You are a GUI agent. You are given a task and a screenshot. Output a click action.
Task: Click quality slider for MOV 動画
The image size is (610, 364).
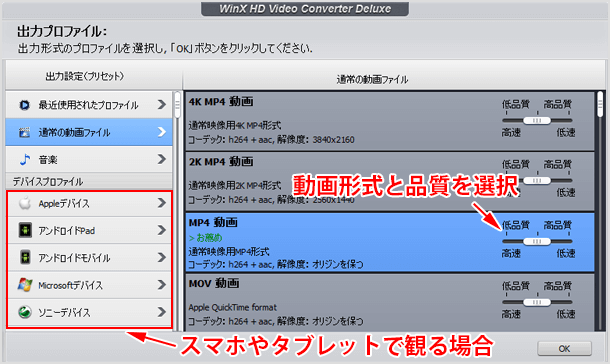tap(537, 302)
